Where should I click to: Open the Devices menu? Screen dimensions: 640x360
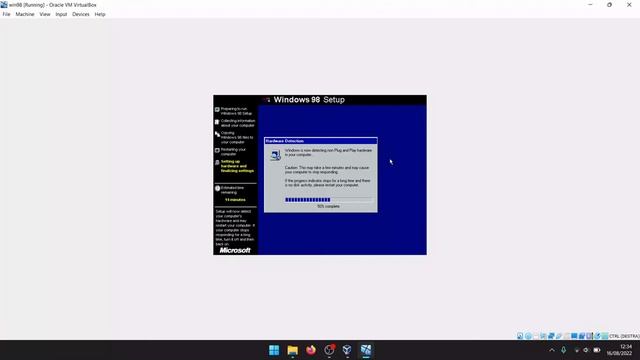click(x=81, y=14)
